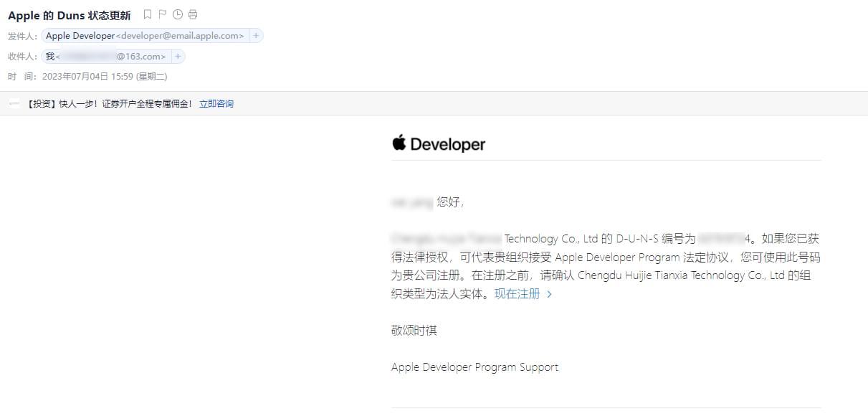Click the 发件人 label

(x=22, y=37)
